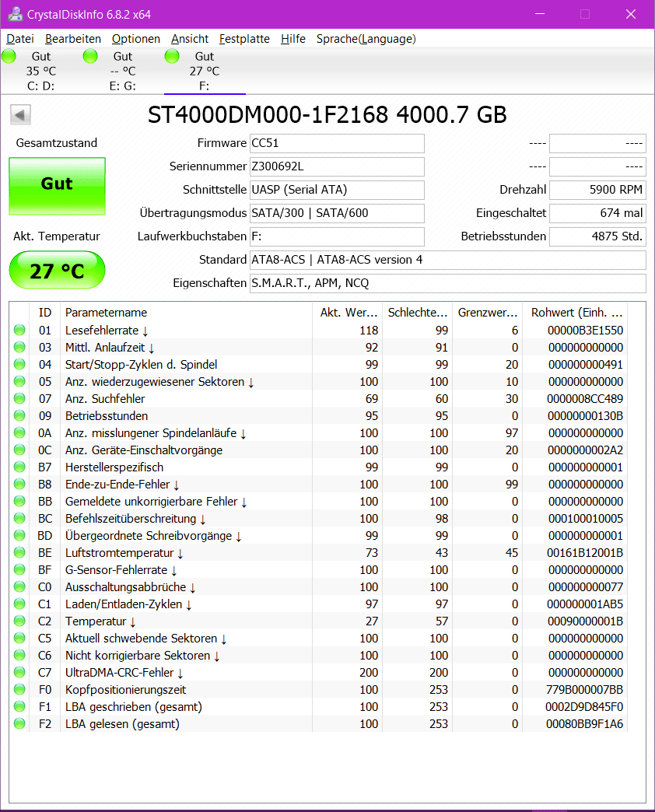The height and width of the screenshot is (812, 655).
Task: Switch to disk tab E: G:
Action: coord(123,71)
